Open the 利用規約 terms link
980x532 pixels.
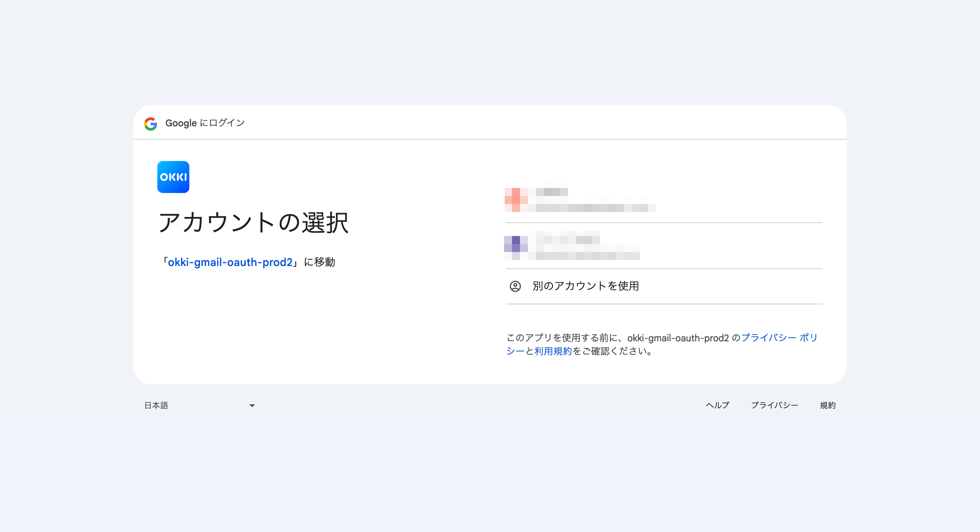click(x=553, y=351)
